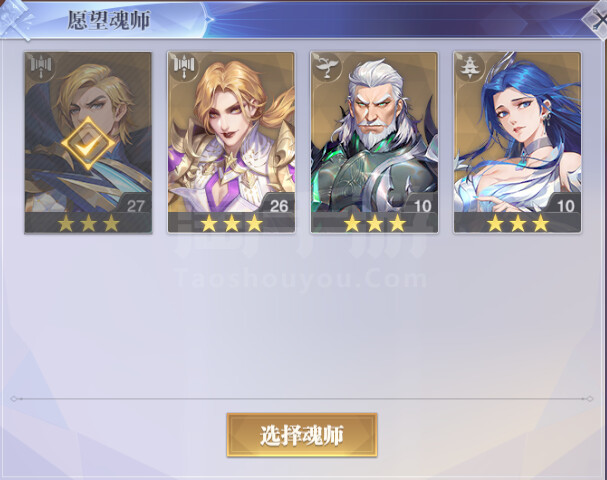Click the 愿望魂师 title text
This screenshot has height=480, width=607.
point(109,21)
